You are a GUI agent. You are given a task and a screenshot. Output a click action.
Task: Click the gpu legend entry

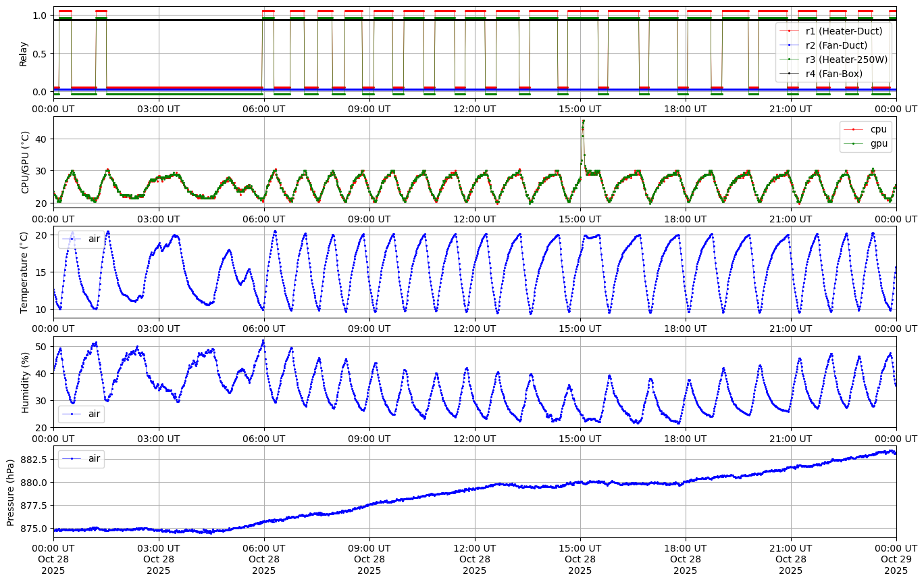tap(878, 143)
